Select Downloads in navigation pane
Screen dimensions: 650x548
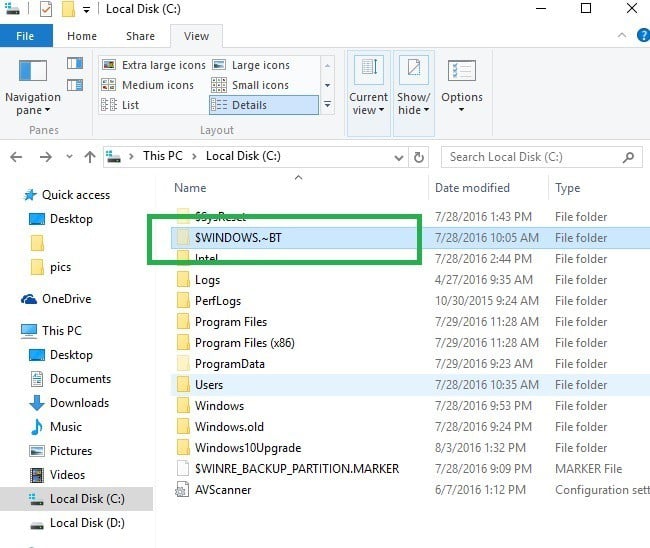(x=70, y=403)
